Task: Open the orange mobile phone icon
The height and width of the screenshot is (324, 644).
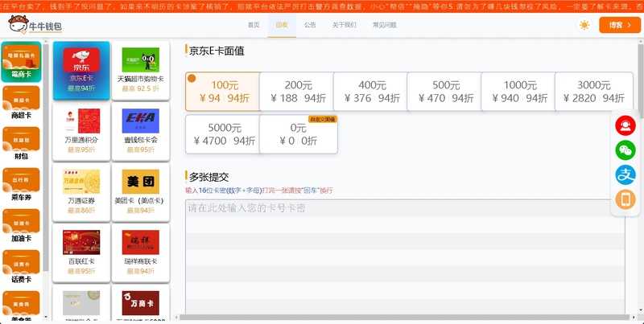Action: [625, 199]
